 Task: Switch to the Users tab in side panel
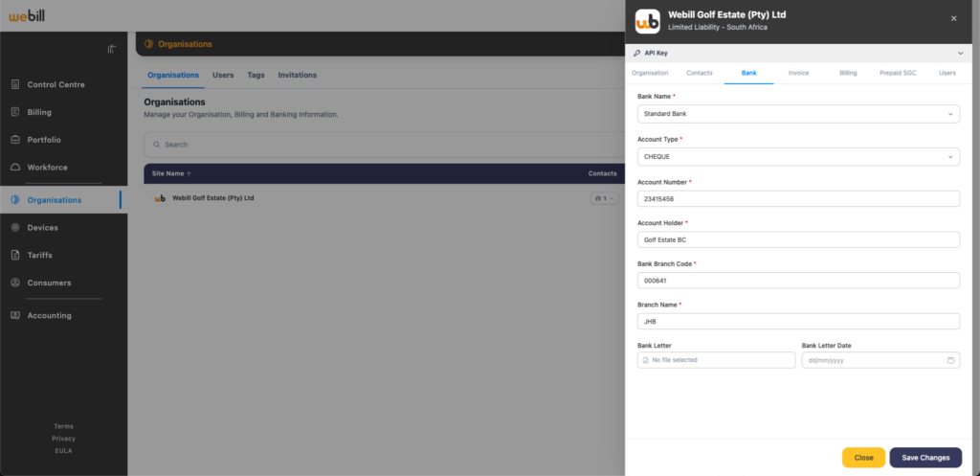947,73
